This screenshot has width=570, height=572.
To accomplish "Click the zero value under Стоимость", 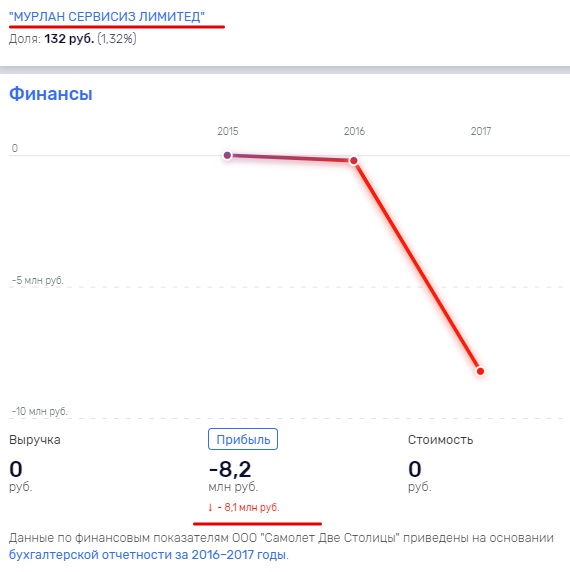I will point(415,469).
